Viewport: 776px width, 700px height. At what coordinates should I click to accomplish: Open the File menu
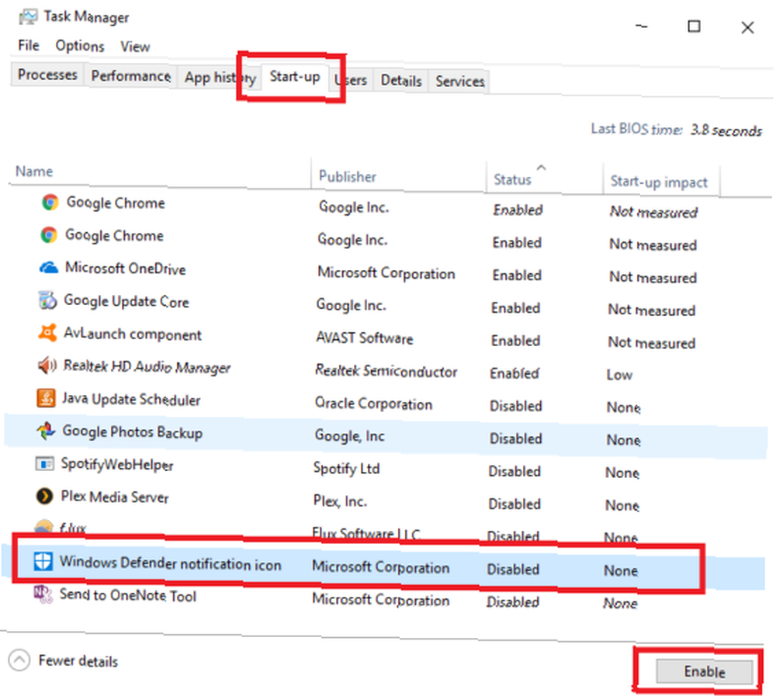(28, 46)
